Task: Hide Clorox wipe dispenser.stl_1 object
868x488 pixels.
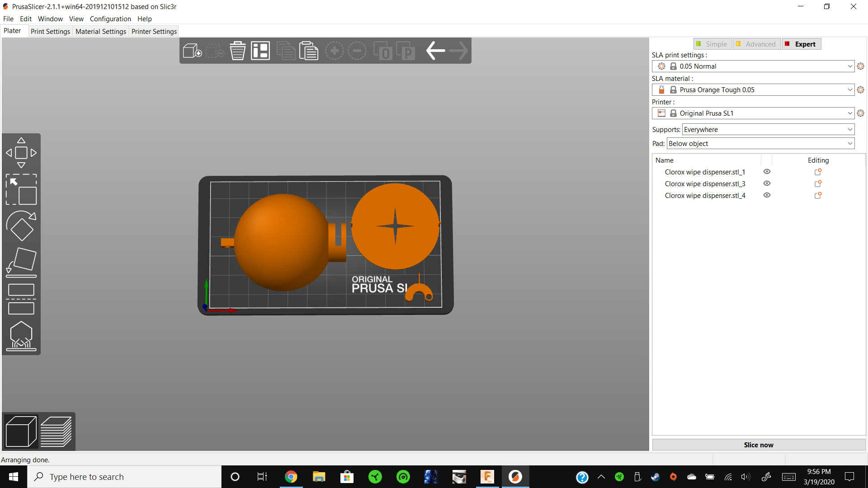Action: point(767,172)
